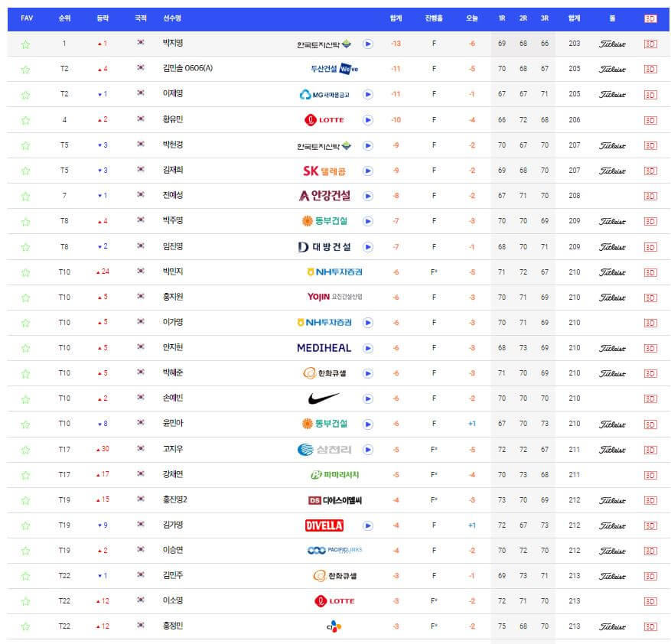This screenshot has height=644, width=671.
Task: Click Titleist ball logo in 박지영 row
Action: click(x=612, y=44)
